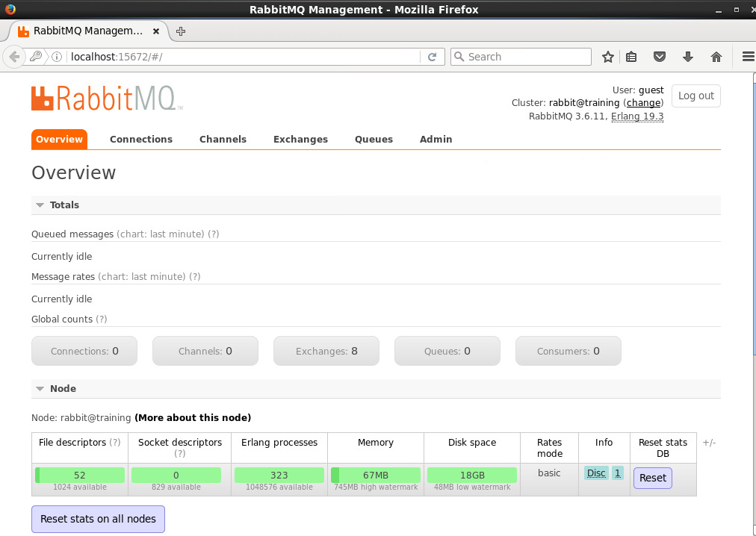The height and width of the screenshot is (536, 756).
Task: Click the localhost URL address field
Action: [x=244, y=57]
